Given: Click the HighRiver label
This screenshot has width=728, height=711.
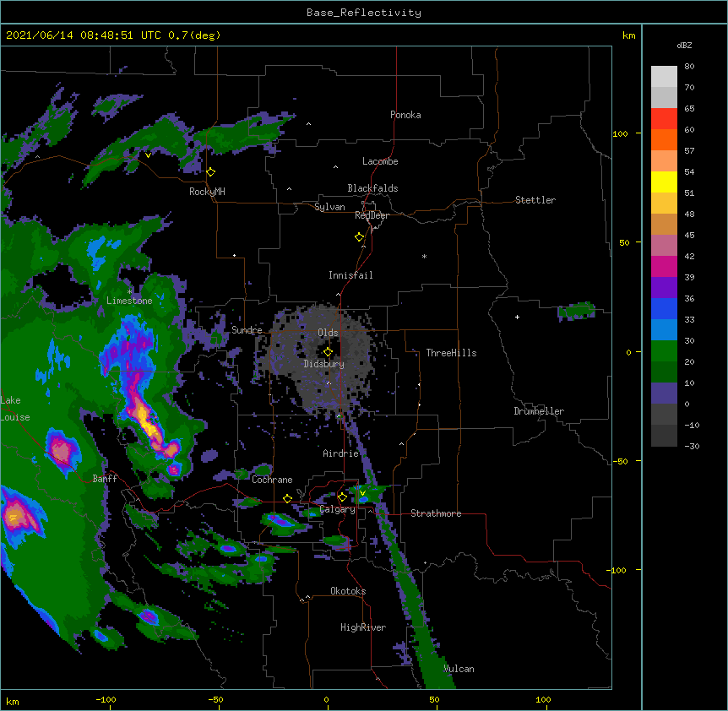Looking at the screenshot, I should tap(363, 627).
